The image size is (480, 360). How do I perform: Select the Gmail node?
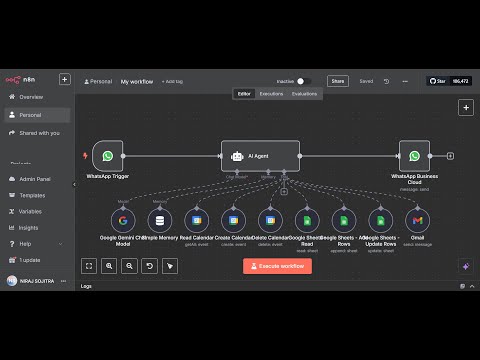(x=417, y=220)
